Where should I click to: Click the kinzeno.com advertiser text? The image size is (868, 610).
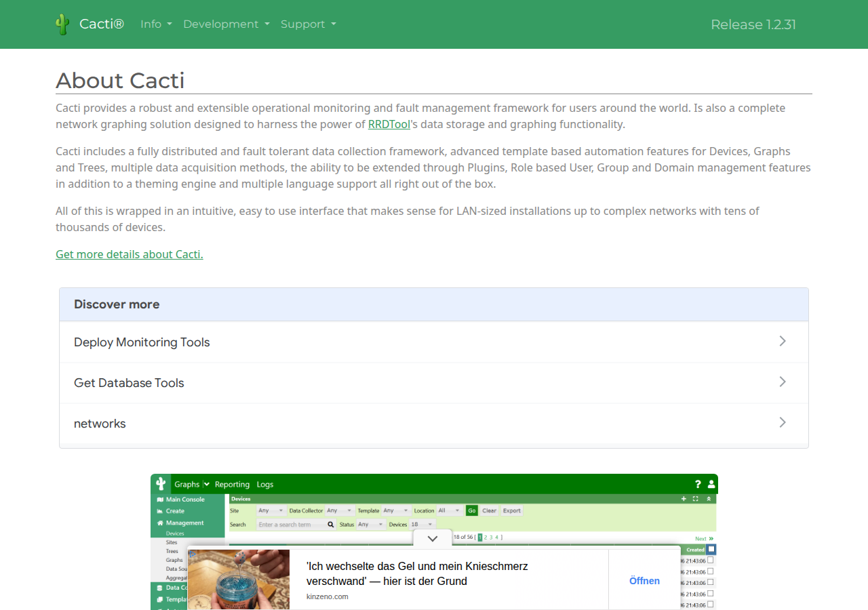pyautogui.click(x=328, y=596)
